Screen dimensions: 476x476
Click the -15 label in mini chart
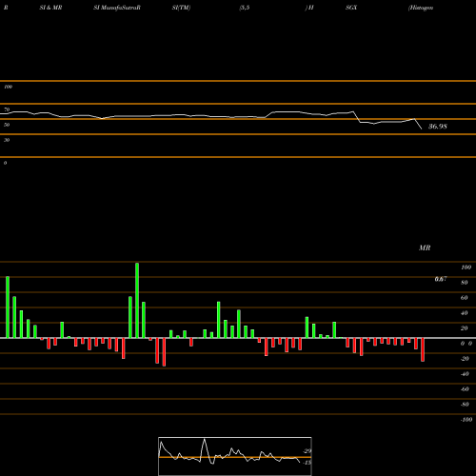pyautogui.click(x=307, y=463)
